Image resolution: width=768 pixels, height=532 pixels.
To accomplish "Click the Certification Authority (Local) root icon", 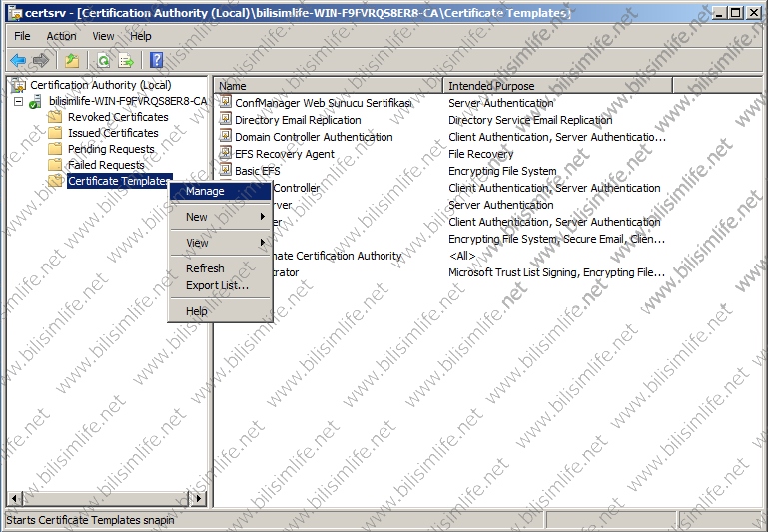I will pyautogui.click(x=18, y=85).
